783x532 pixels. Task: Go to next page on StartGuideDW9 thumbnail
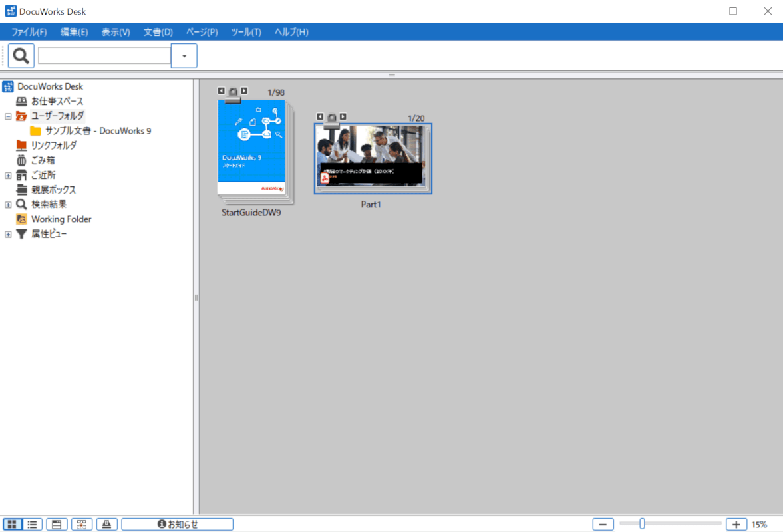(244, 90)
